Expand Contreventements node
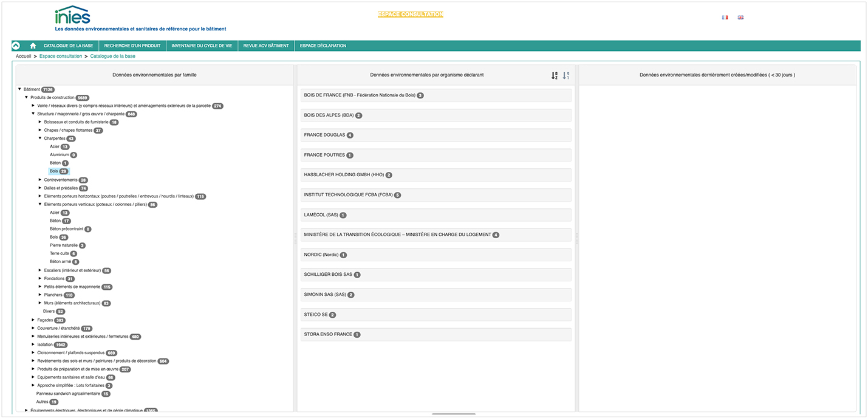The height and width of the screenshot is (418, 868). click(x=39, y=180)
